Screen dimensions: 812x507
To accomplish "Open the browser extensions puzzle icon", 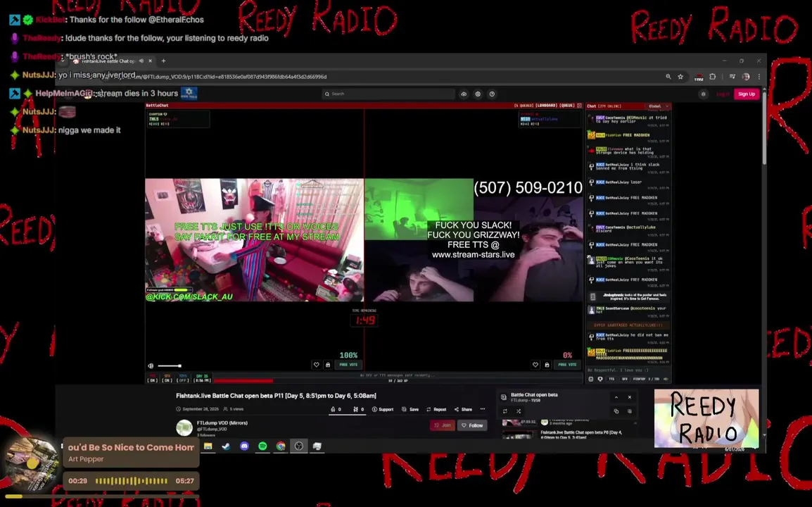I will pyautogui.click(x=713, y=77).
